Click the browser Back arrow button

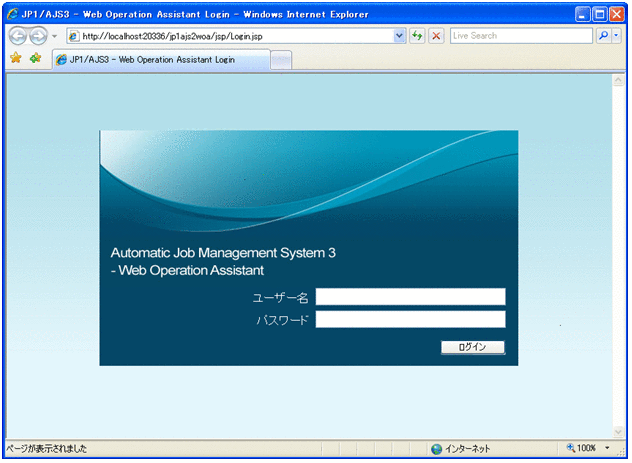pos(17,36)
